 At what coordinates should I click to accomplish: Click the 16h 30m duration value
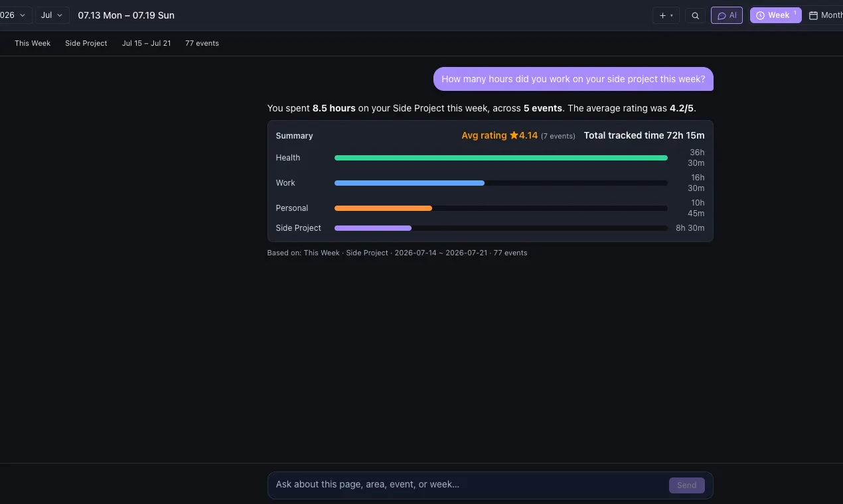[696, 183]
